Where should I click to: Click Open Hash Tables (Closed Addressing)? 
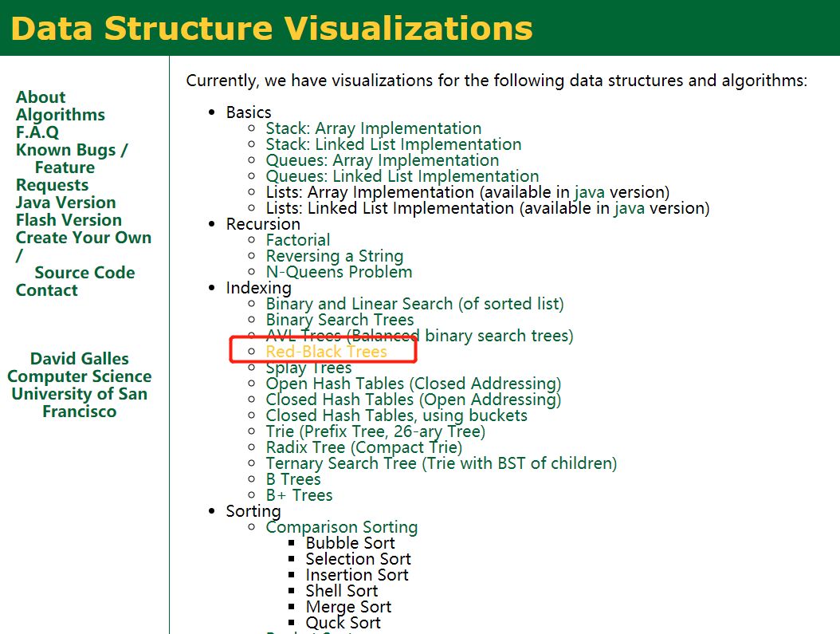click(413, 384)
